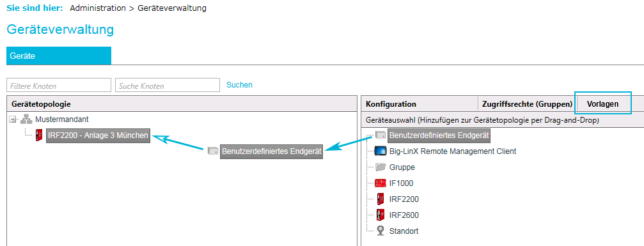Click the red IRF2200 device icon in topology
Screen dimensions: 644x246
(x=40, y=135)
